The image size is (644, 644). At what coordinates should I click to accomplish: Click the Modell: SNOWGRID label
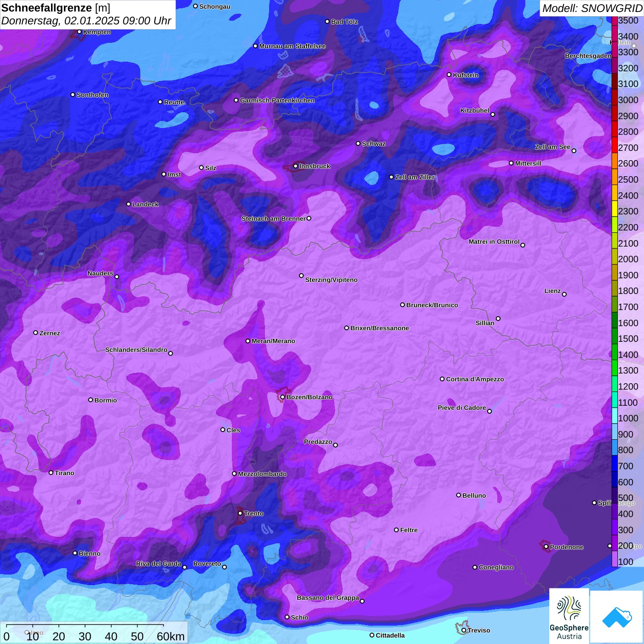point(592,8)
